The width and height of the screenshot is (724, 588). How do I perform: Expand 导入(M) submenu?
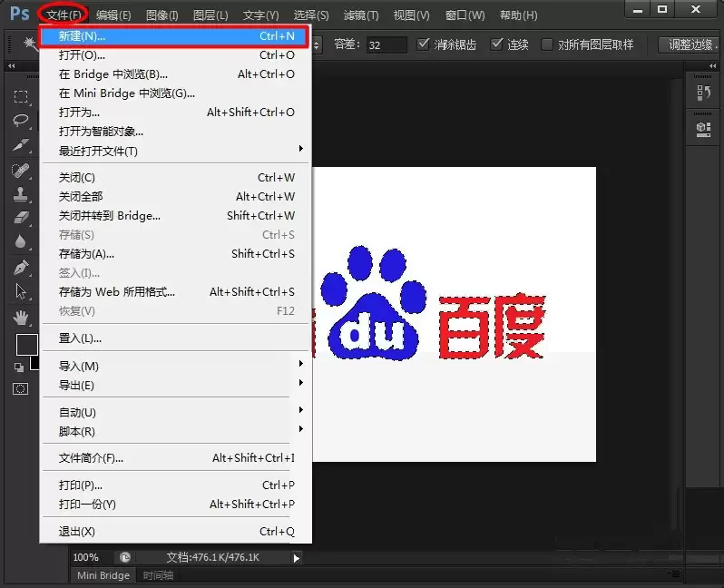point(176,367)
